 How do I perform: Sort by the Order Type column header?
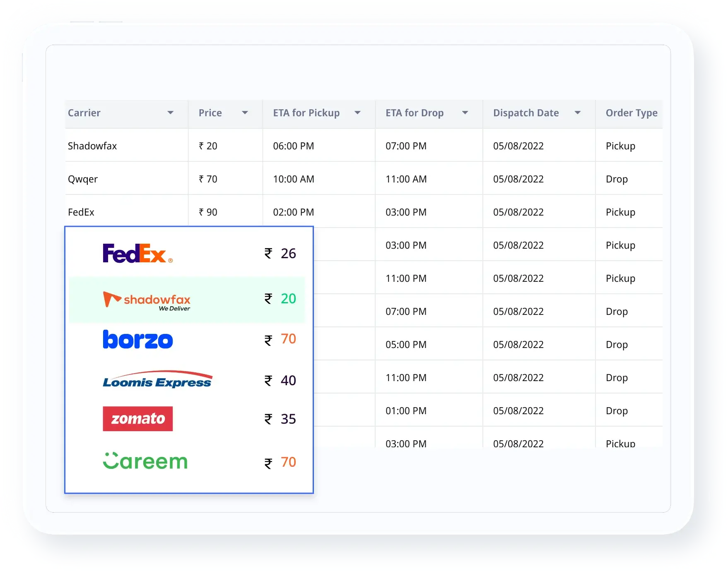point(631,113)
